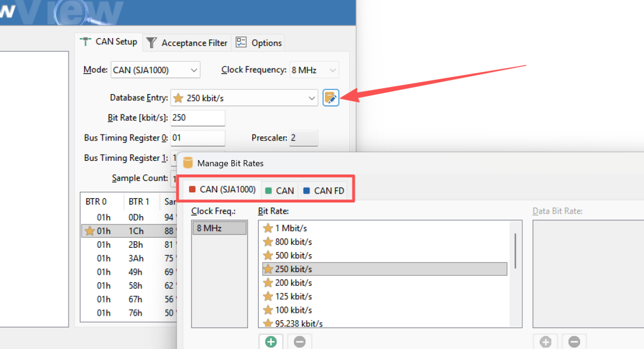Open the Acceptance Filter tab
This screenshot has height=349, width=644.
(187, 43)
